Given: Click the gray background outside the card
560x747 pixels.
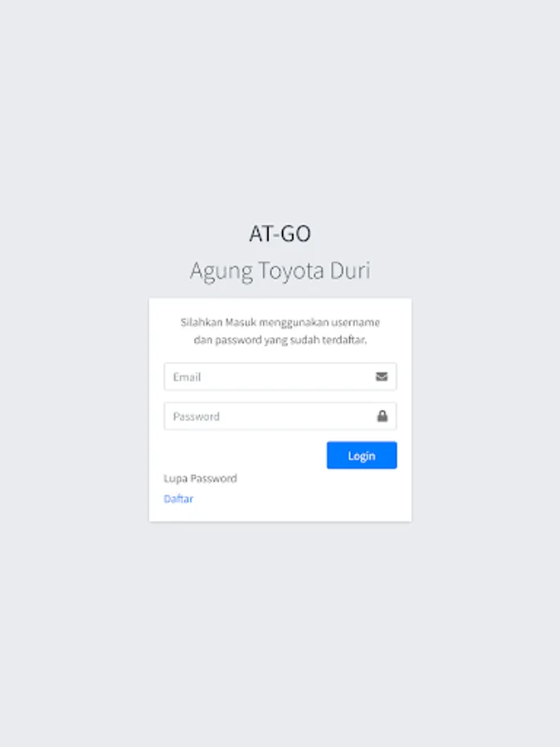Looking at the screenshot, I should [x=280, y=119].
